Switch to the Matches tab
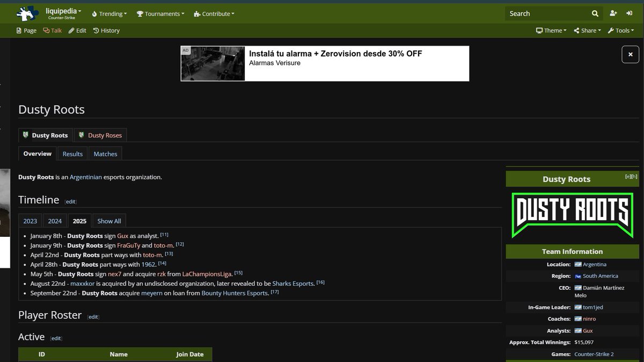The image size is (644, 362). coord(105,154)
